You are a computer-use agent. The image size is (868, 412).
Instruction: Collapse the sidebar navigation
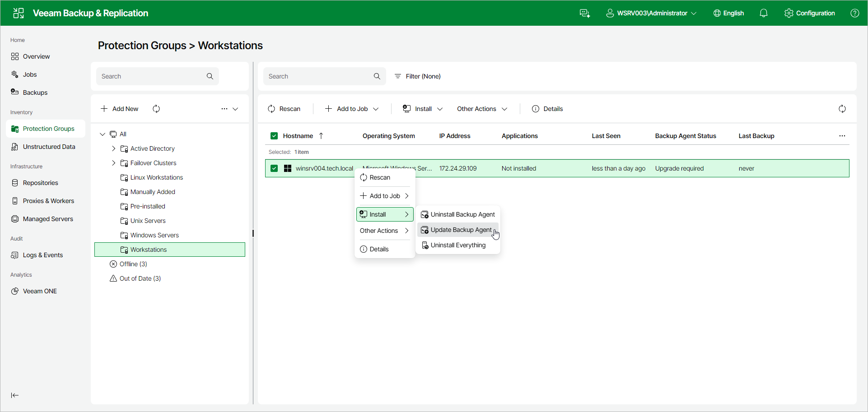pyautogui.click(x=15, y=395)
